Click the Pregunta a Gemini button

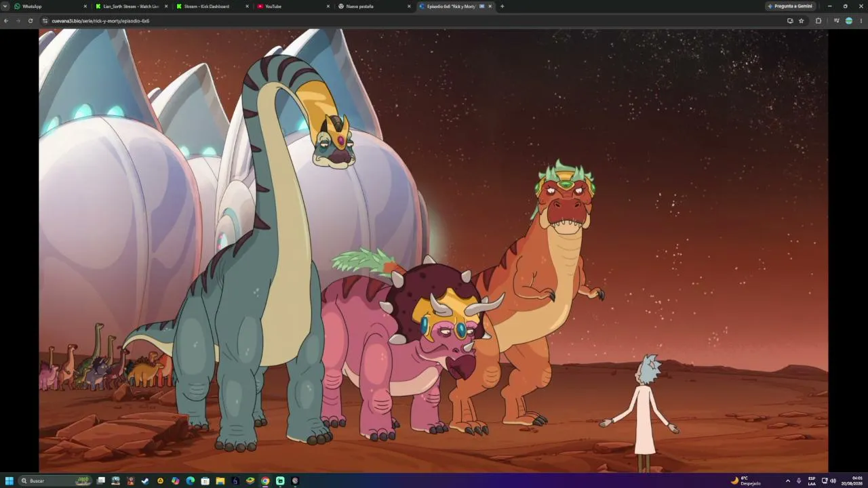click(790, 6)
